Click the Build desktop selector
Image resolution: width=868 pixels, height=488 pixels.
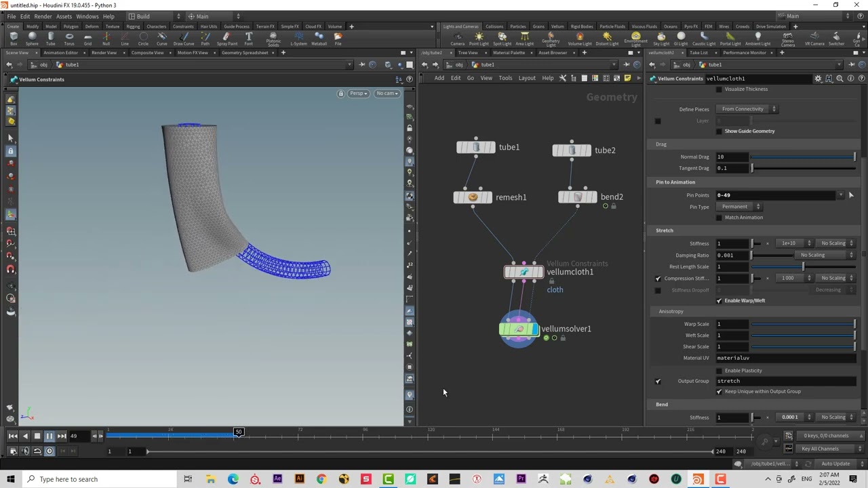coord(154,16)
